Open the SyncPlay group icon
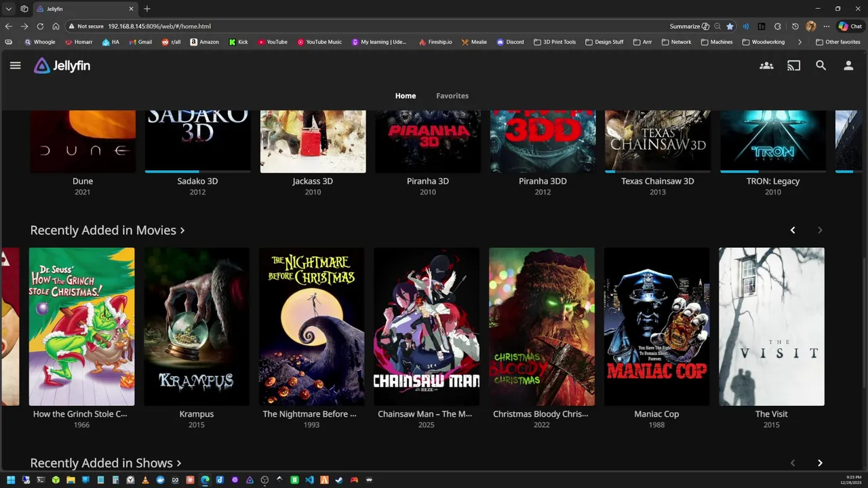 coord(766,66)
